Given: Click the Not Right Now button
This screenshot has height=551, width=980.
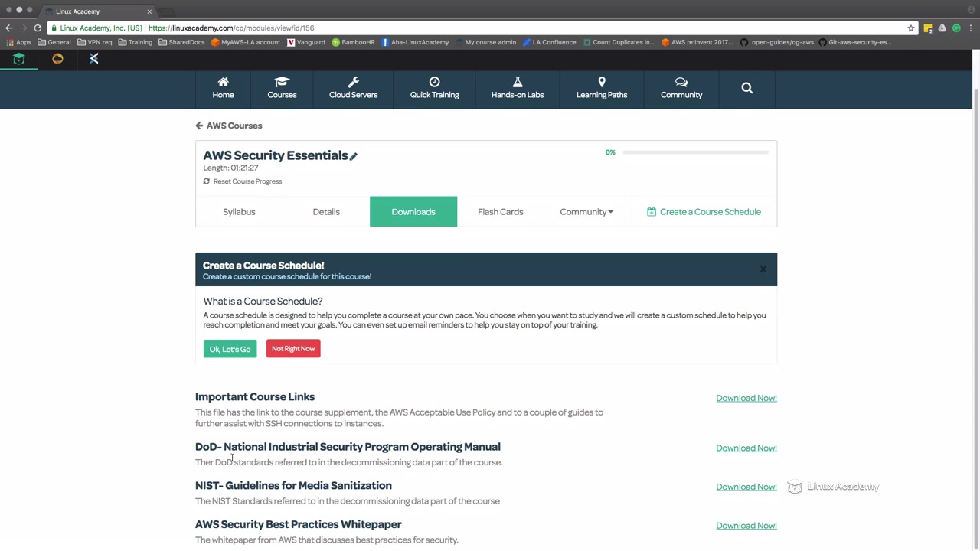Looking at the screenshot, I should click(293, 349).
